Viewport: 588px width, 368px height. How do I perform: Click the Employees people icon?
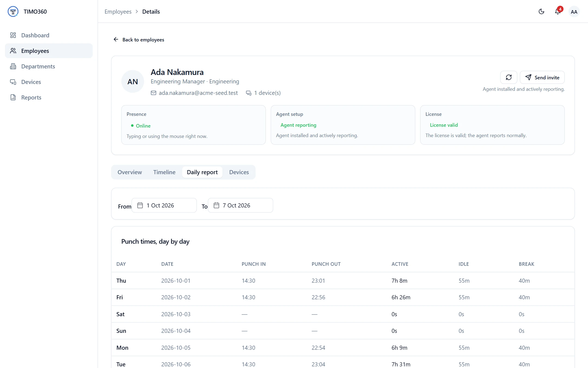pyautogui.click(x=13, y=51)
